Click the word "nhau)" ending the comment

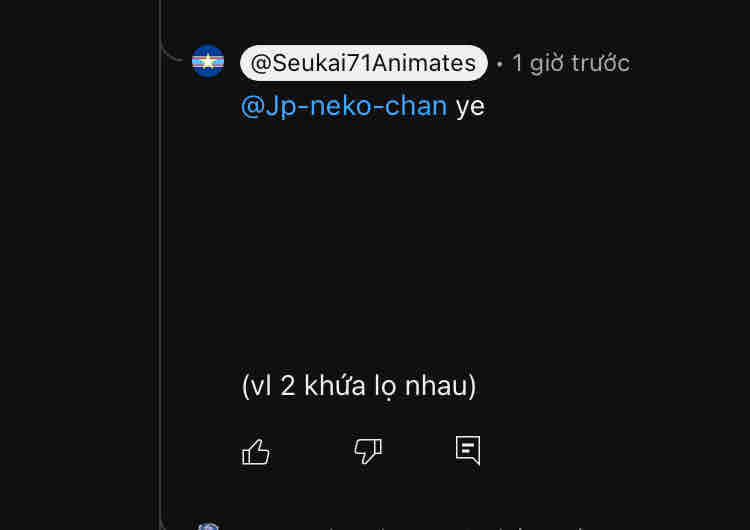point(441,386)
